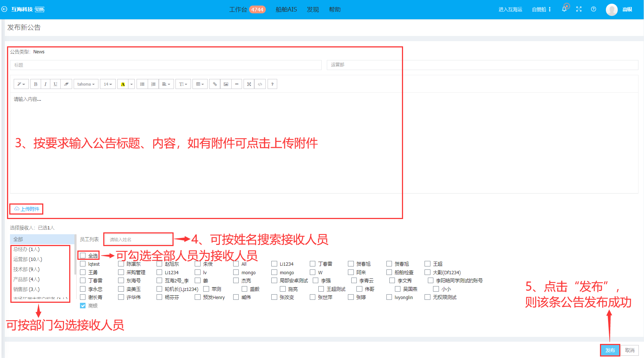Select the 全部 department row
The width and height of the screenshot is (644, 358).
[x=42, y=239]
